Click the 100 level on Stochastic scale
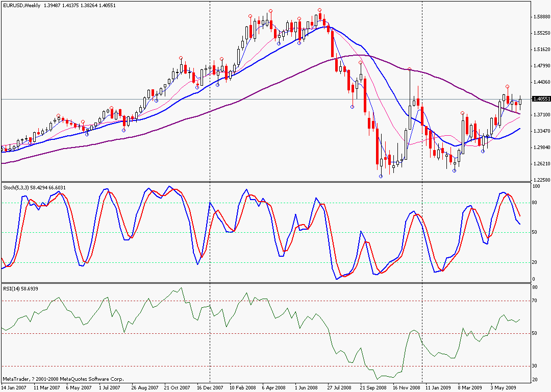This screenshot has width=551, height=392. (x=536, y=186)
